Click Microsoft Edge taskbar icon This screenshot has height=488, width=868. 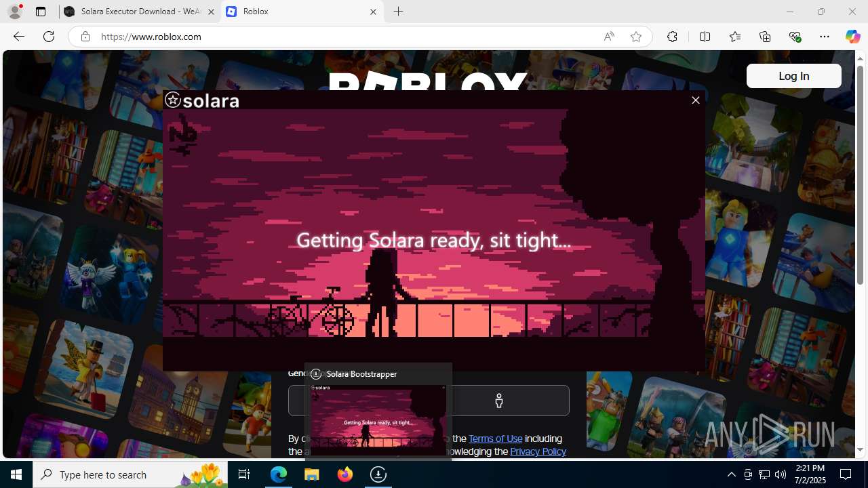tap(279, 474)
